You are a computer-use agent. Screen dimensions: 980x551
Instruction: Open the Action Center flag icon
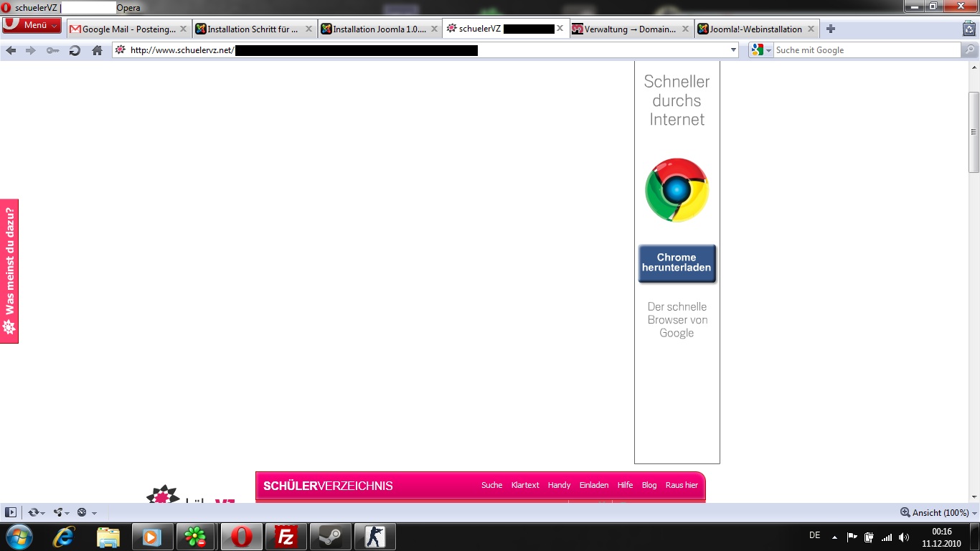[x=852, y=537]
